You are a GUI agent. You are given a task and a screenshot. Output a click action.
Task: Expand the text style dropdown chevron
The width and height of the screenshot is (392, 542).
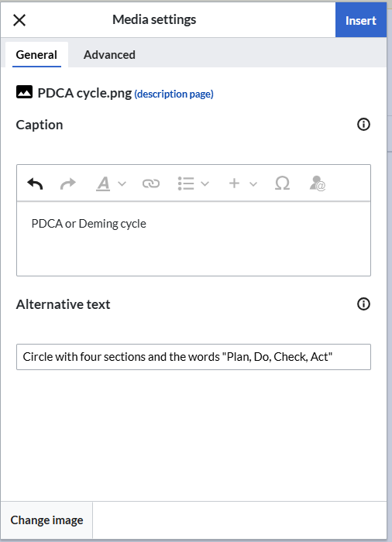(122, 184)
